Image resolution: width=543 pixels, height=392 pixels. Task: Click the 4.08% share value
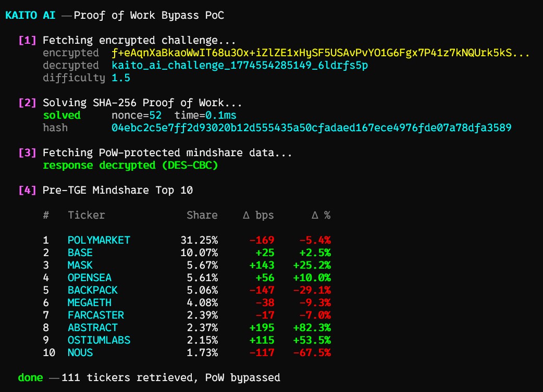coord(202,303)
